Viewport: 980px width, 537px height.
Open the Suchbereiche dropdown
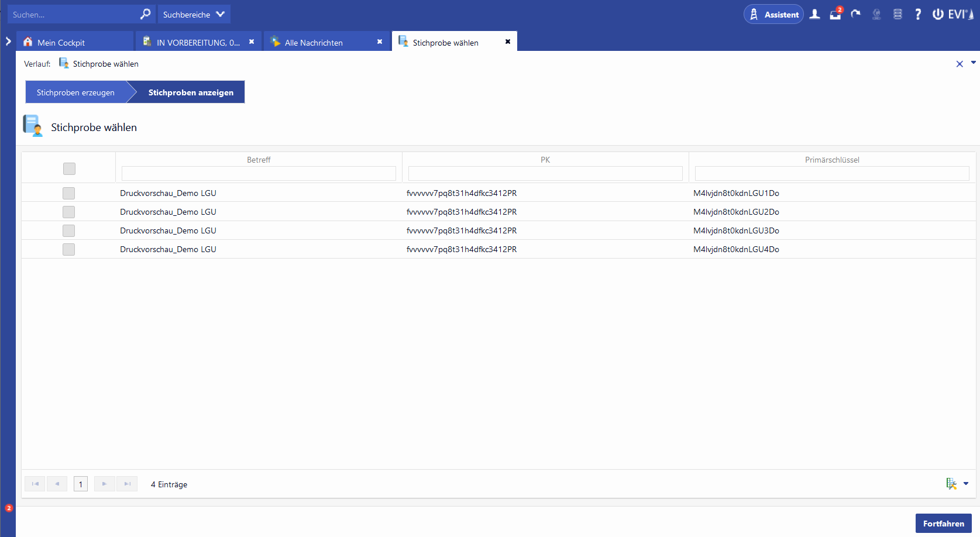click(x=194, y=15)
